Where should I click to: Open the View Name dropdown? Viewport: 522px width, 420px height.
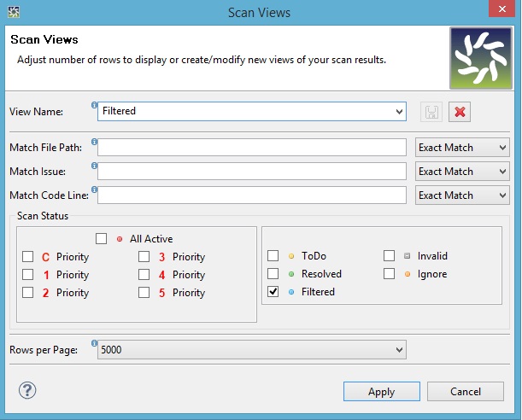click(400, 112)
